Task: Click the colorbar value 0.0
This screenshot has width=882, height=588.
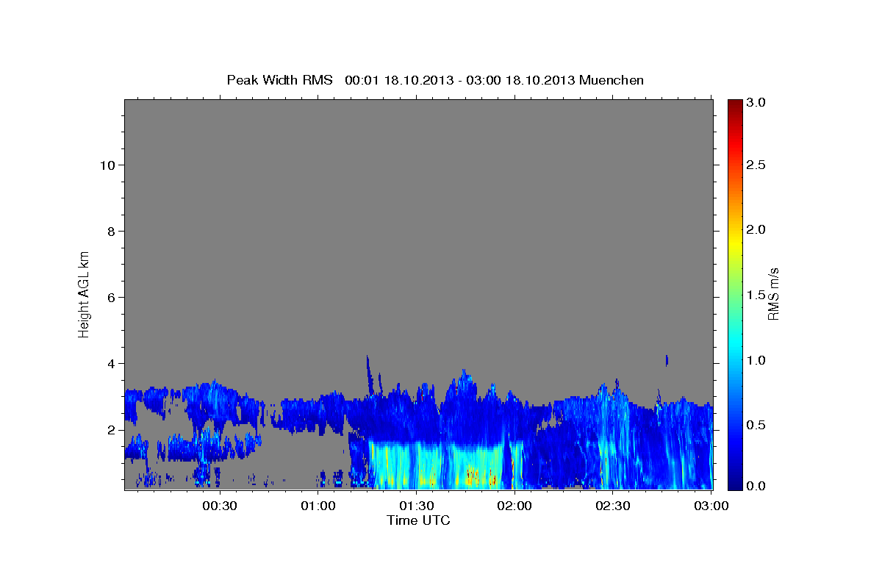Action: [x=757, y=486]
